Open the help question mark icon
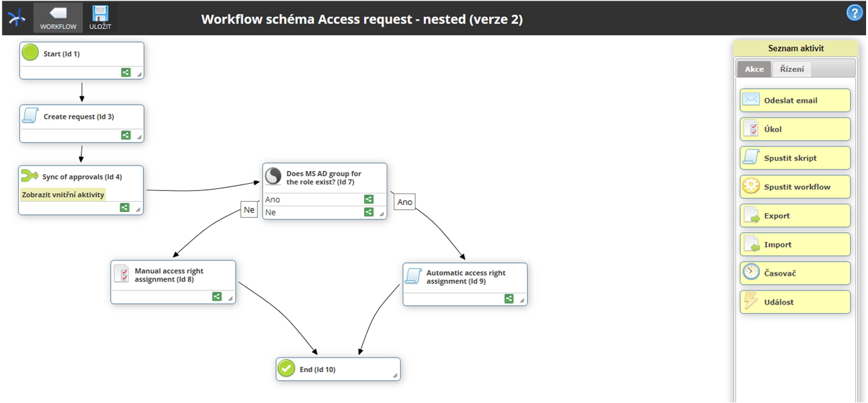This screenshot has width=868, height=403. click(x=854, y=13)
